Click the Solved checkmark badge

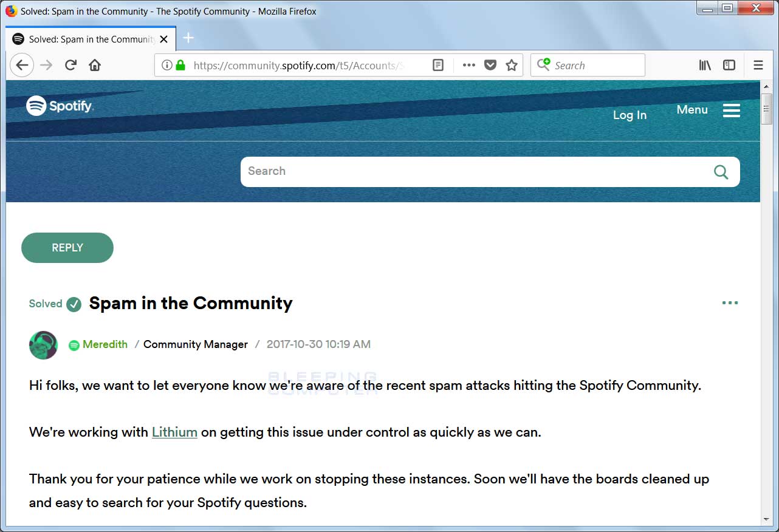(x=74, y=304)
